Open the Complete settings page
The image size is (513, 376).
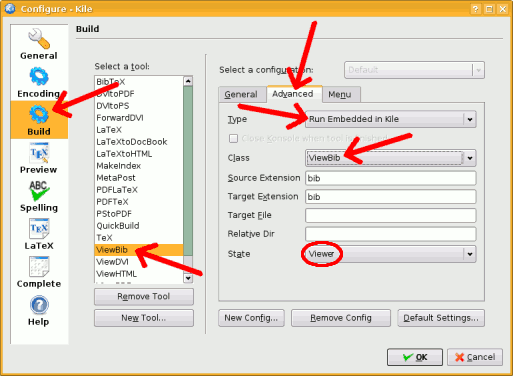pyautogui.click(x=39, y=272)
